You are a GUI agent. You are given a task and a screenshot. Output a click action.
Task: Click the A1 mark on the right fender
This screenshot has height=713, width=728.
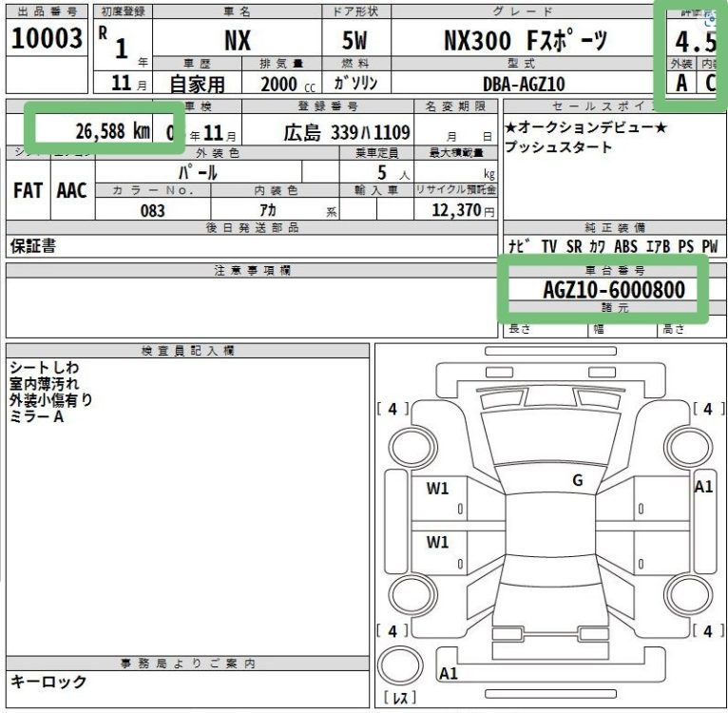pos(703,487)
